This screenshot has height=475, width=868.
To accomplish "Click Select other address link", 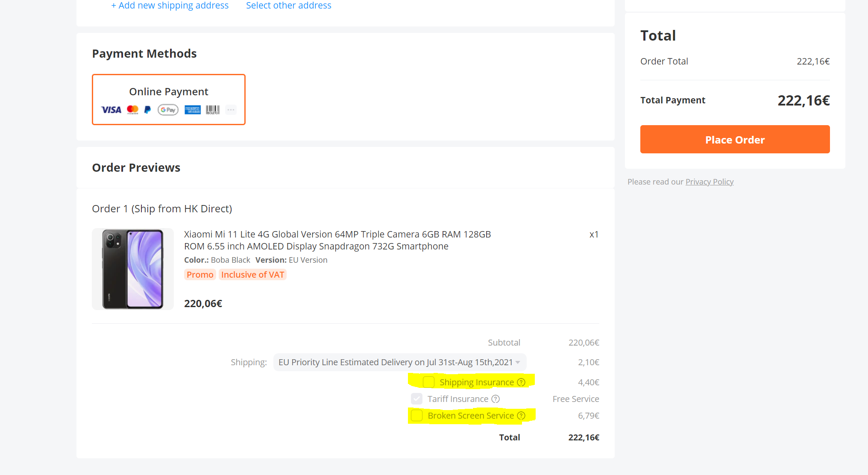I will pyautogui.click(x=289, y=6).
